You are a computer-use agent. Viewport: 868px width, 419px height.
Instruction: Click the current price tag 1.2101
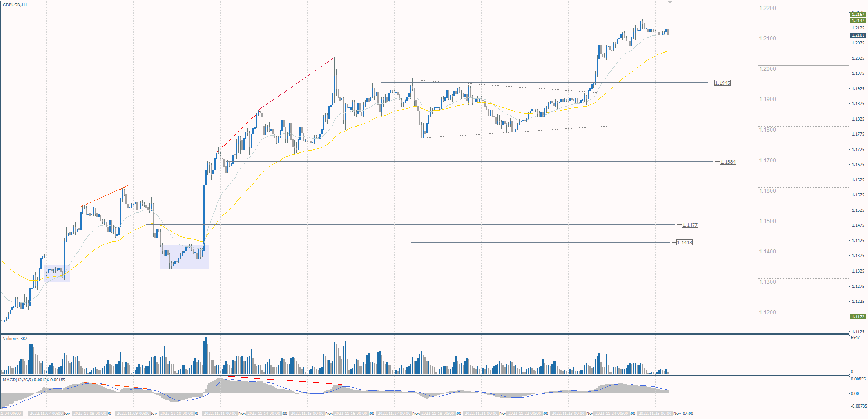point(858,35)
